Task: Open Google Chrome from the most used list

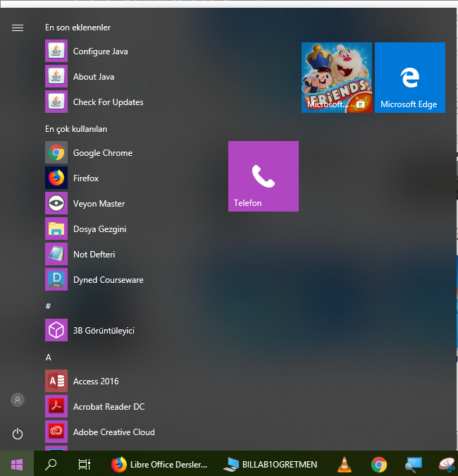Action: click(x=102, y=153)
